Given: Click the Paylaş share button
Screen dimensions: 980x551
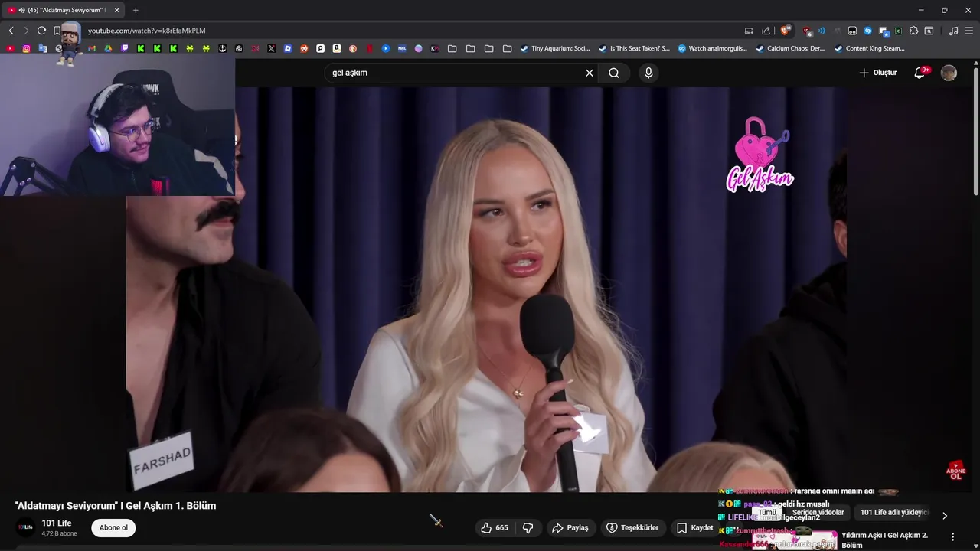Looking at the screenshot, I should [x=570, y=527].
